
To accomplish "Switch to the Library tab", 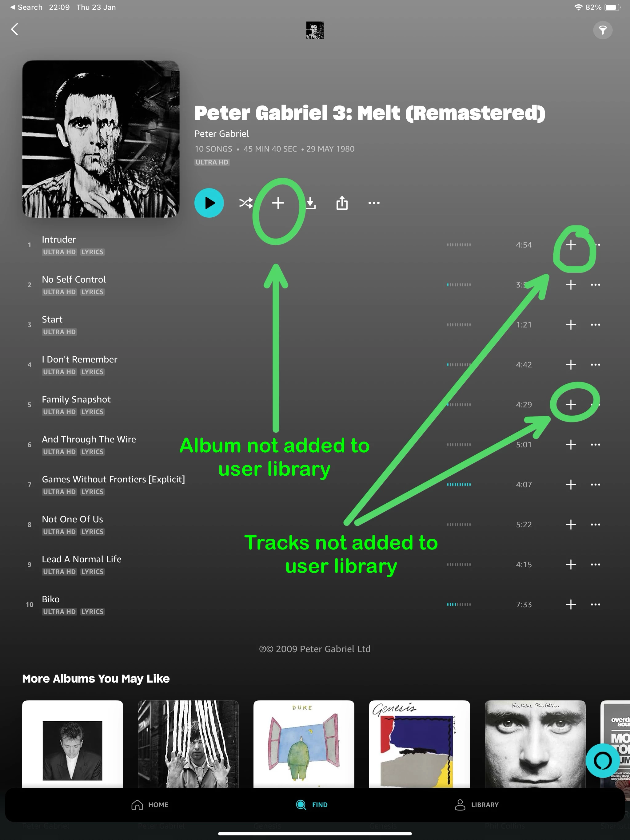I will (x=476, y=805).
